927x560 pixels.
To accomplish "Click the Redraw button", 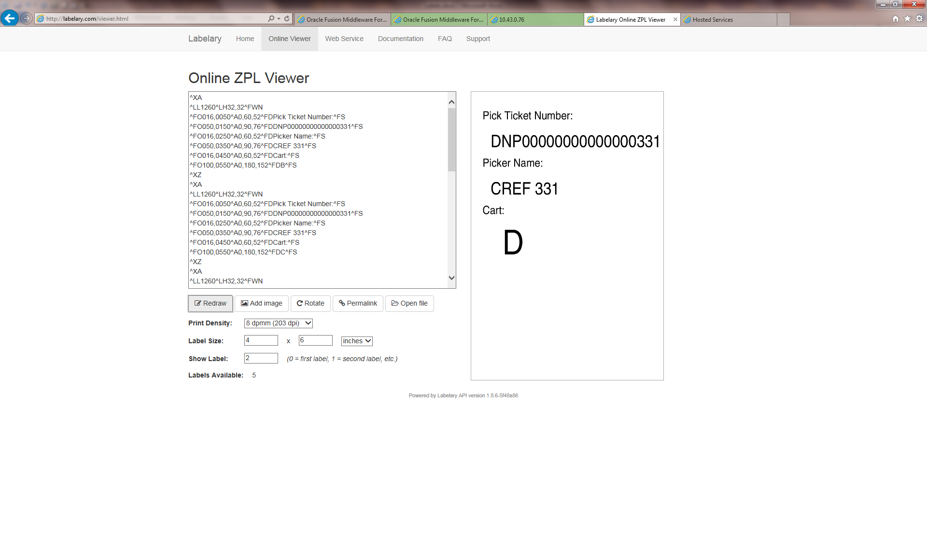I will [x=211, y=303].
